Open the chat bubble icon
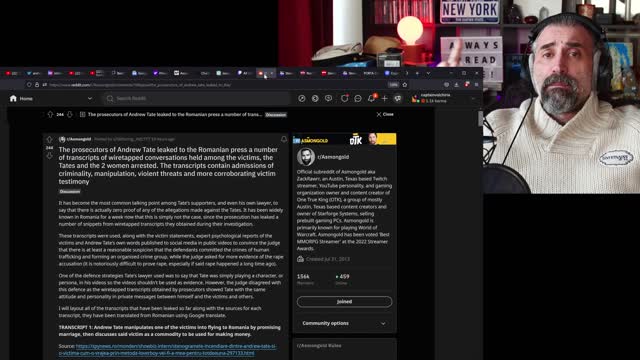The image size is (640, 360). pyautogui.click(x=358, y=98)
